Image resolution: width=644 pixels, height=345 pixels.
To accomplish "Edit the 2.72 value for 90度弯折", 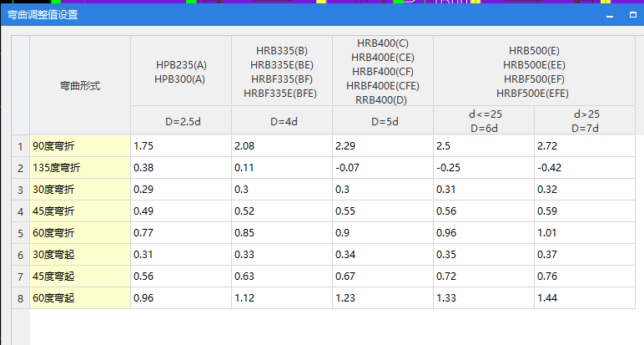I will (585, 146).
